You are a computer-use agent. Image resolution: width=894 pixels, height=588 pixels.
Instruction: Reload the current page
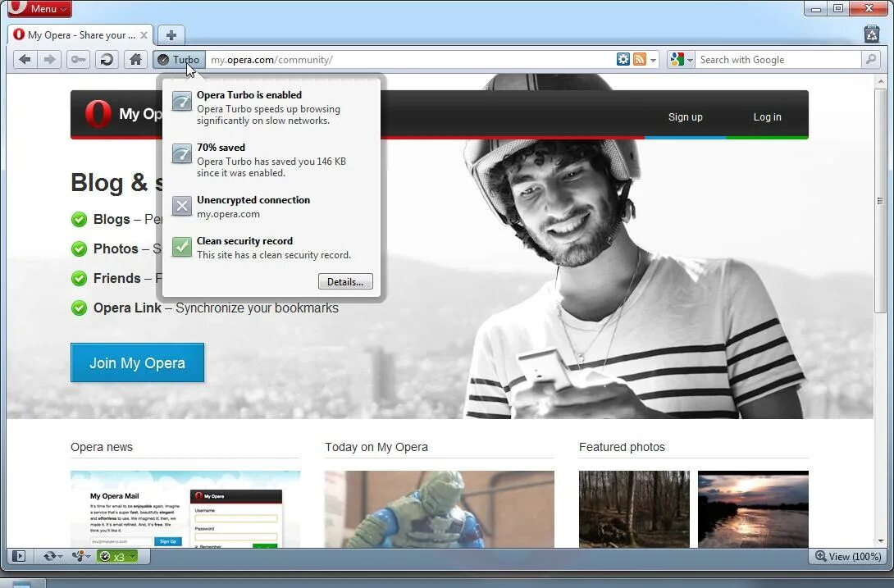107,59
